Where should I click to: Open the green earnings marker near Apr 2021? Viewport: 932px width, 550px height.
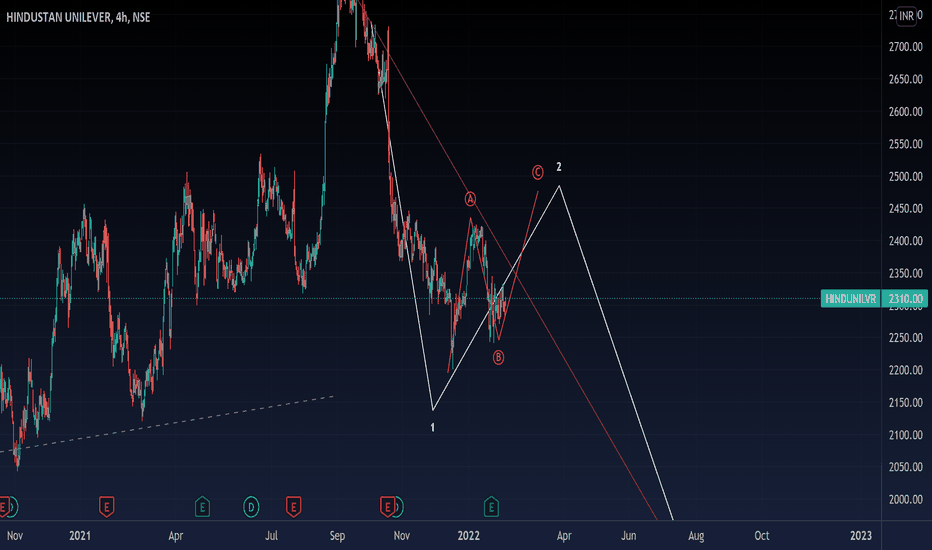pos(202,507)
